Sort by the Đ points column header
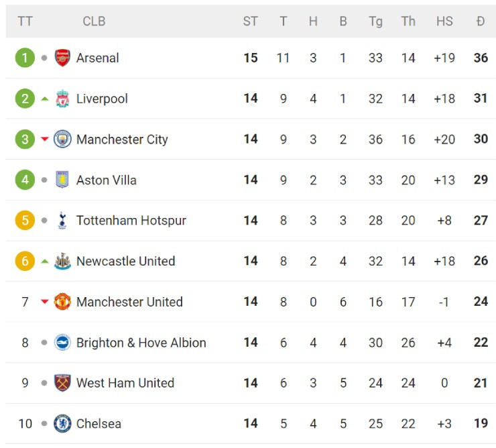 (x=481, y=21)
